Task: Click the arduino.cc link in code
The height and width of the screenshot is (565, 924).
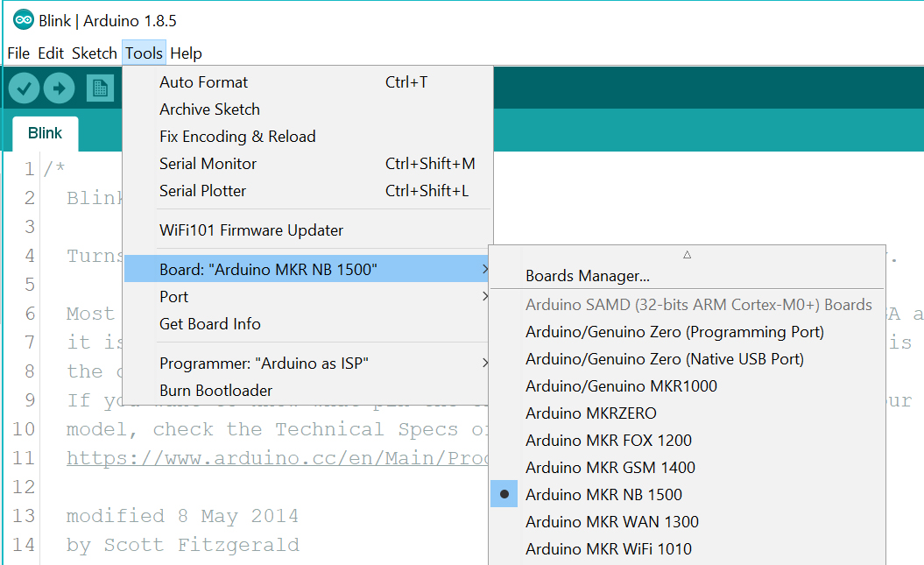Action: [277, 458]
